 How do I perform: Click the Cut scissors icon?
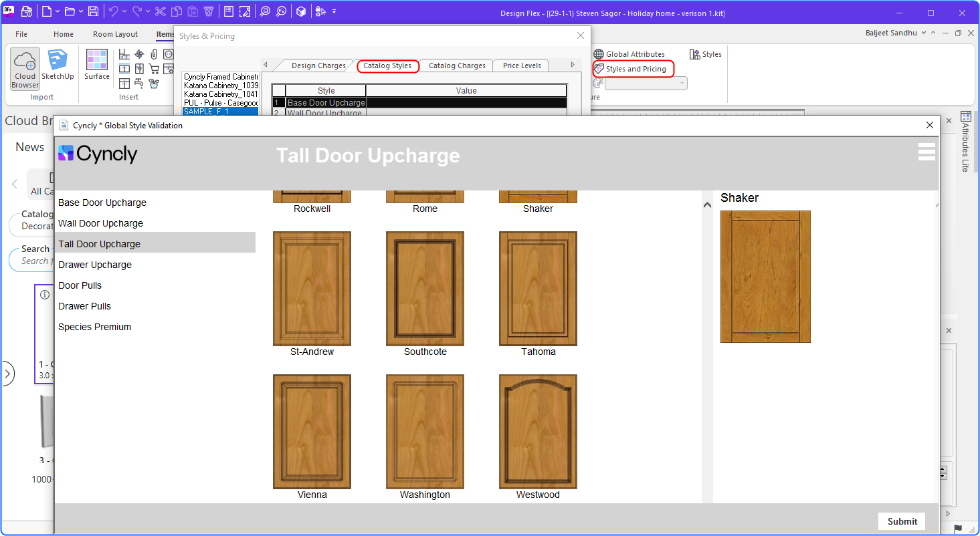coord(160,11)
